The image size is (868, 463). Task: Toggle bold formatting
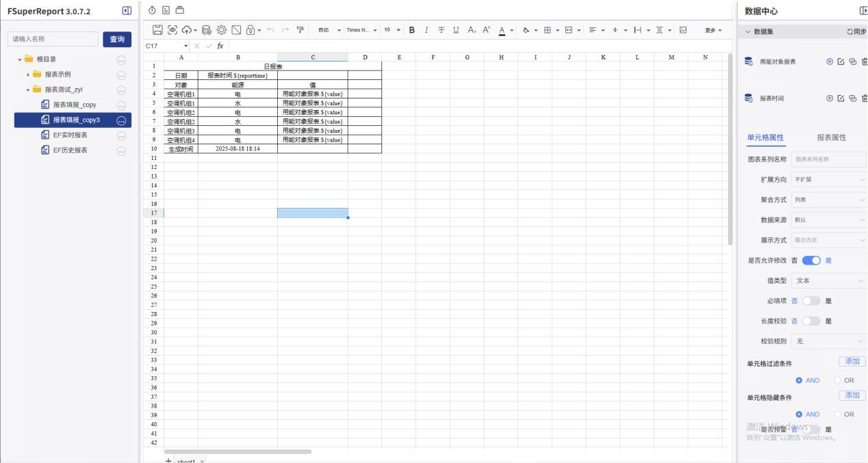tap(412, 30)
